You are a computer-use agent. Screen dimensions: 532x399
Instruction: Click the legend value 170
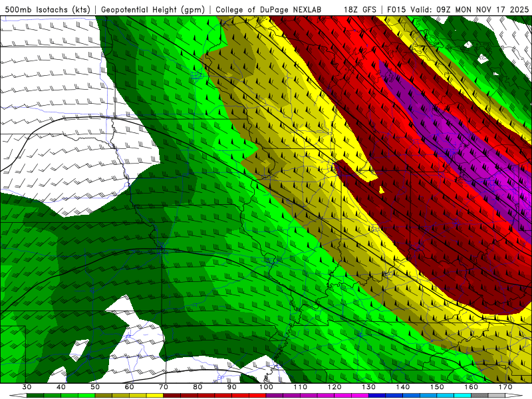click(505, 387)
